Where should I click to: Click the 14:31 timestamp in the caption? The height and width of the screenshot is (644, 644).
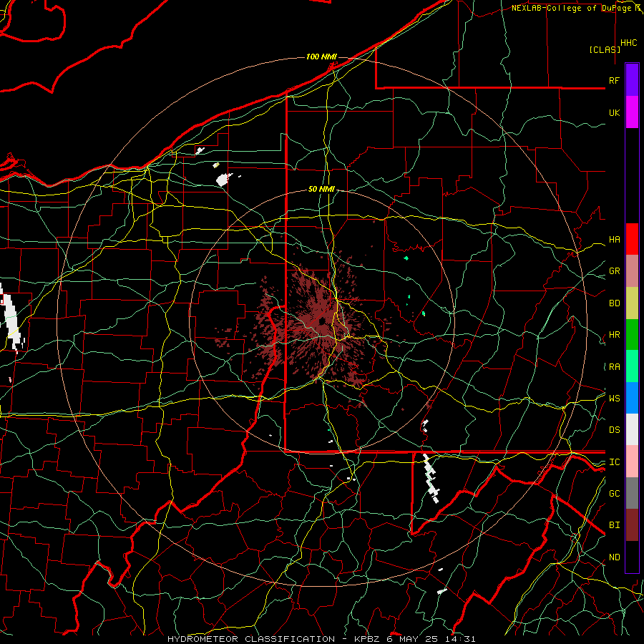[x=462, y=639]
